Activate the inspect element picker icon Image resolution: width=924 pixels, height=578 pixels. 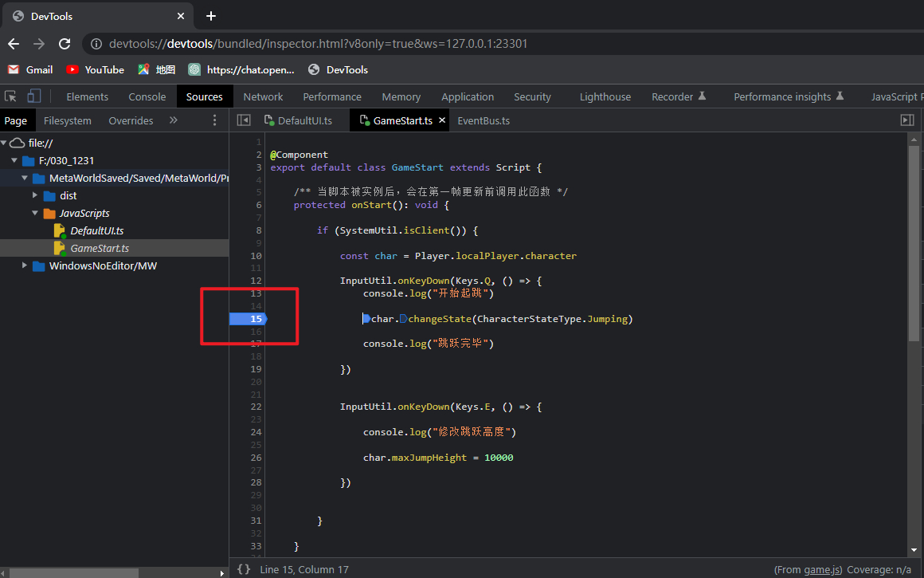click(10, 96)
